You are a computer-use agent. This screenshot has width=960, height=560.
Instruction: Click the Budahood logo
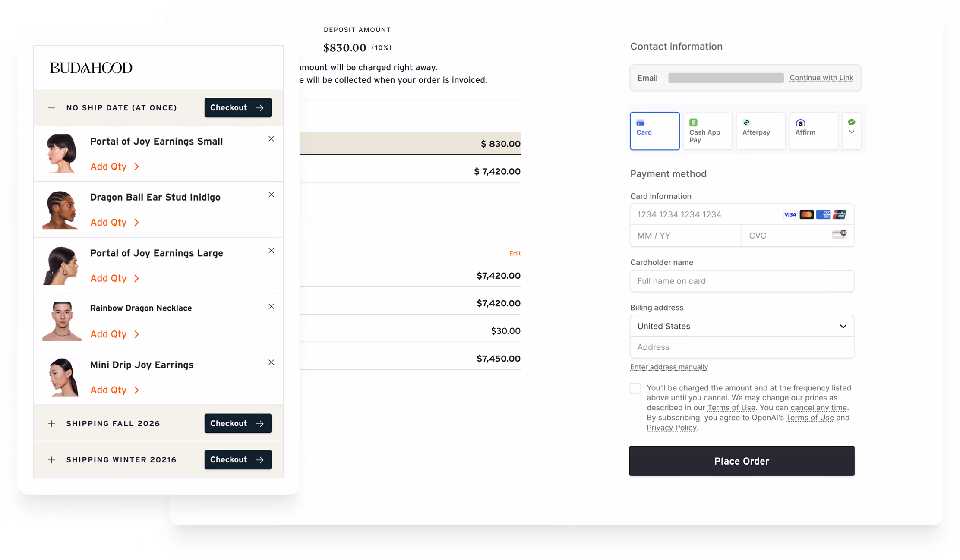91,68
